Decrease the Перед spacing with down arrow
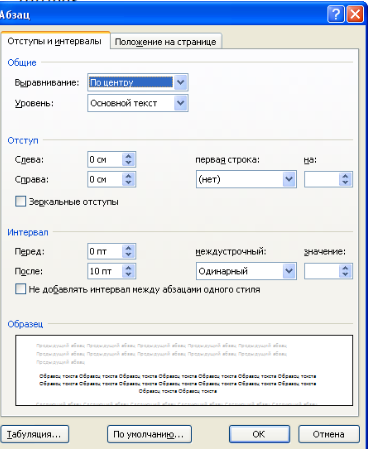The width and height of the screenshot is (371, 449). click(129, 255)
